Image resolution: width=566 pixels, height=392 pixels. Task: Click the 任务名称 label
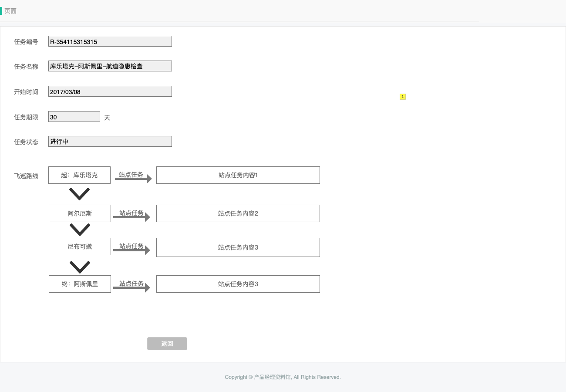coord(26,67)
